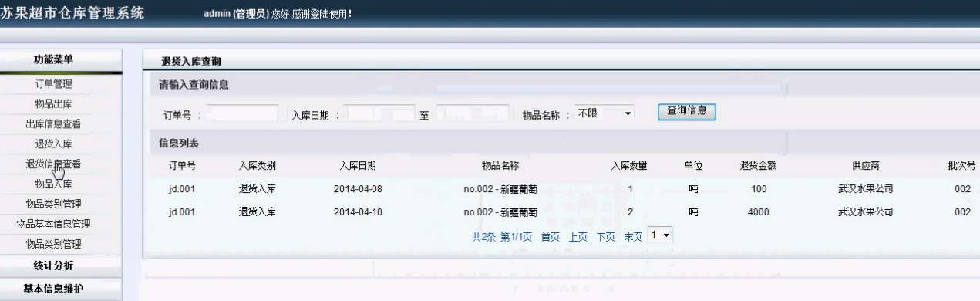Click the 订单号 column header
980x301 pixels.
[181, 166]
